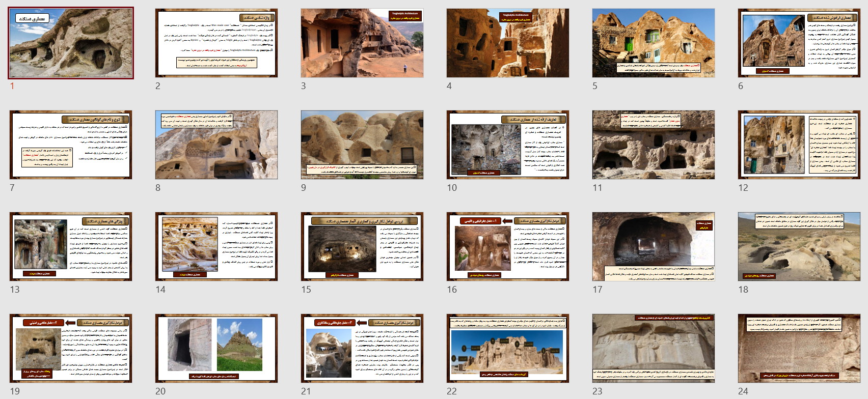Choose slide 15 cave interior thumbnail
Viewport: 868px width, 399px height.
pyautogui.click(x=362, y=246)
